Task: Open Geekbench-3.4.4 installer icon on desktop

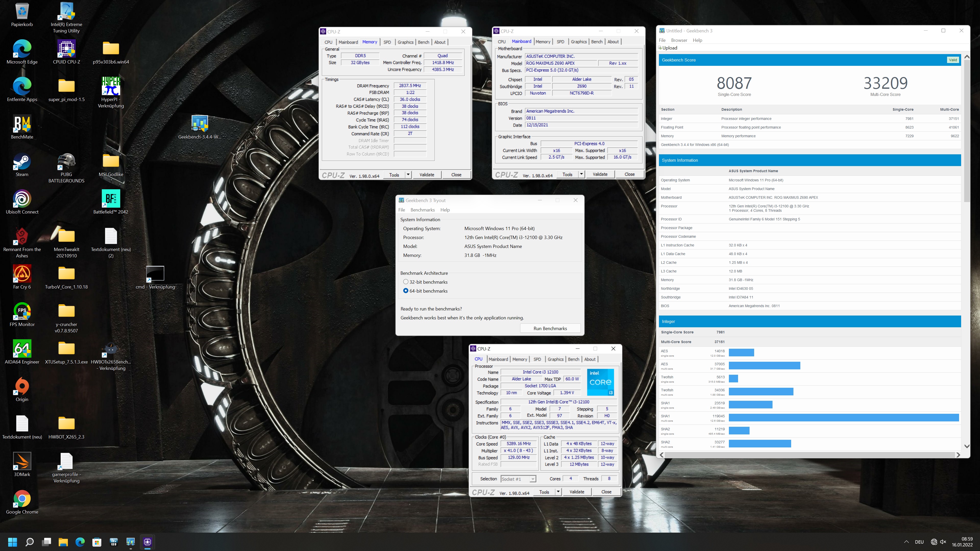Action: pyautogui.click(x=200, y=127)
